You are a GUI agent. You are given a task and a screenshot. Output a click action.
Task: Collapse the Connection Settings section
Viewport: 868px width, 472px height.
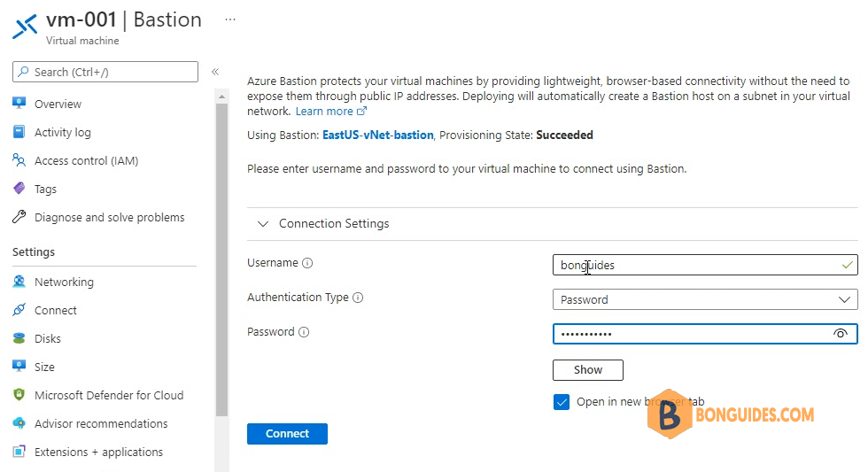(264, 223)
